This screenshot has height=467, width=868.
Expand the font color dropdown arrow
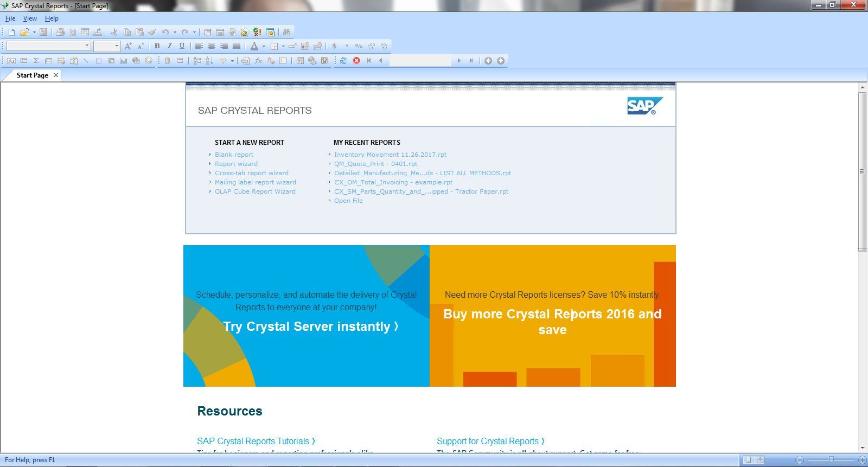pos(264,46)
